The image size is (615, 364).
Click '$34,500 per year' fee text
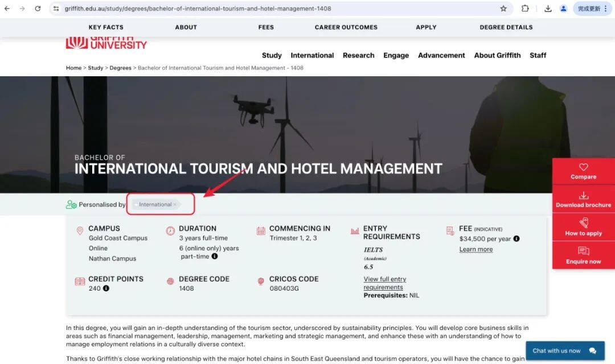pos(485,239)
